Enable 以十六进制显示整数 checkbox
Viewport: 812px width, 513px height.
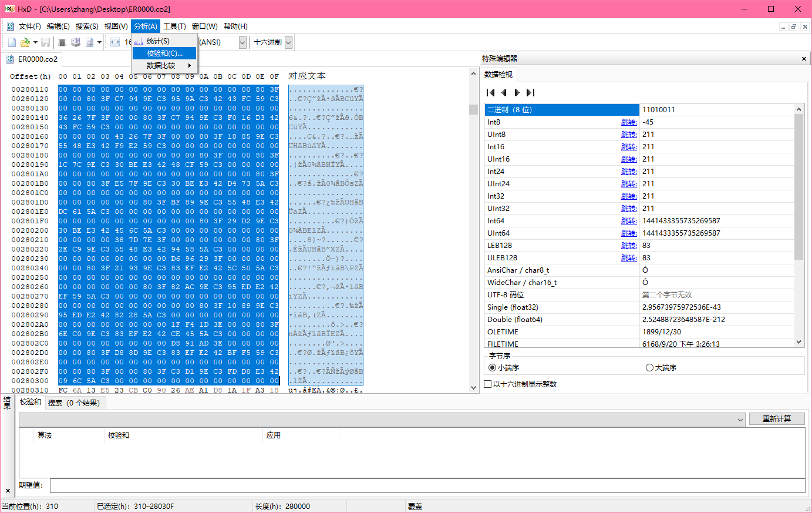pos(488,384)
